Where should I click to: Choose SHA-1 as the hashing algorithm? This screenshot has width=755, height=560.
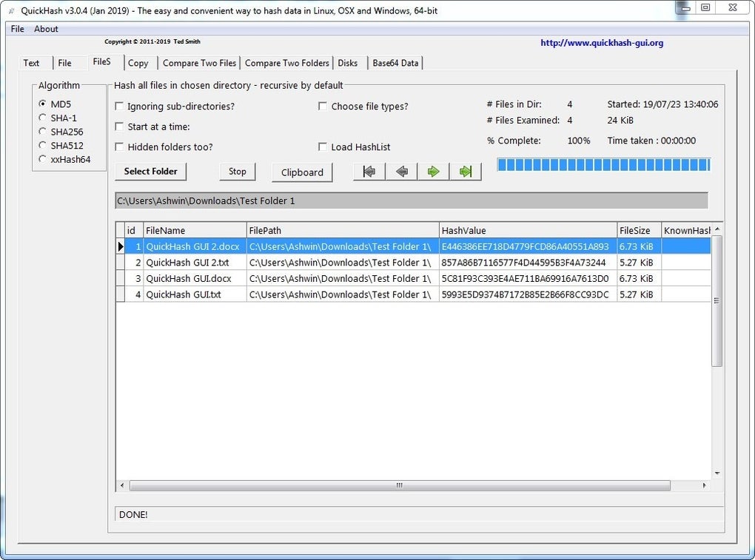42,118
